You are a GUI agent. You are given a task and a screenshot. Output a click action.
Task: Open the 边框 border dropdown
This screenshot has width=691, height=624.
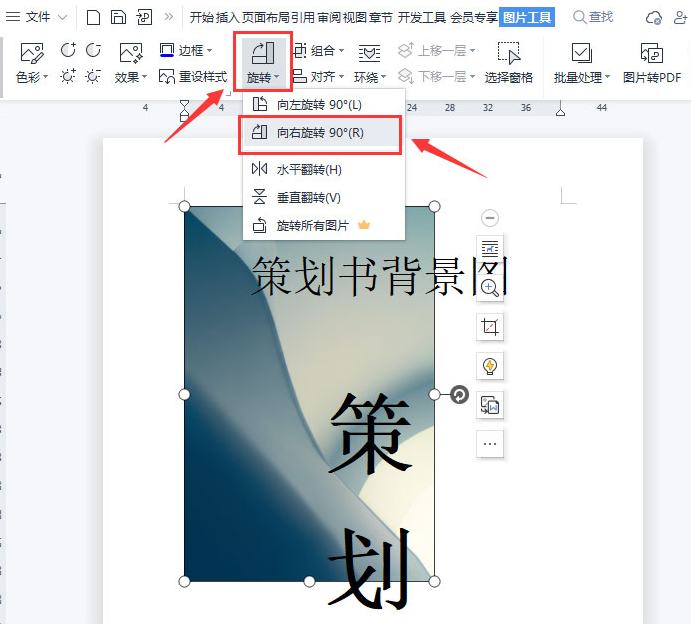[186, 50]
